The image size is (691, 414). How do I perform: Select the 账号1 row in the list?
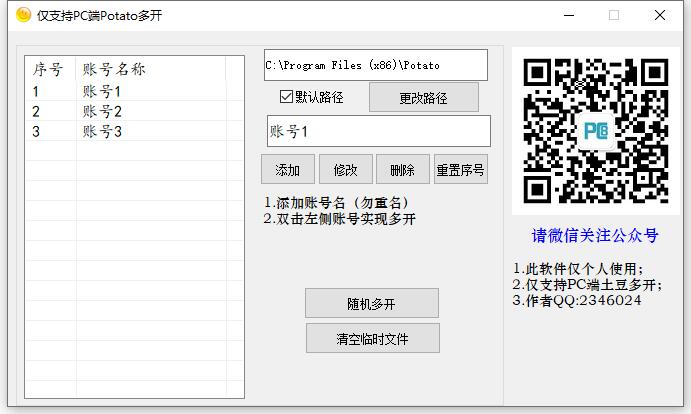[134, 92]
